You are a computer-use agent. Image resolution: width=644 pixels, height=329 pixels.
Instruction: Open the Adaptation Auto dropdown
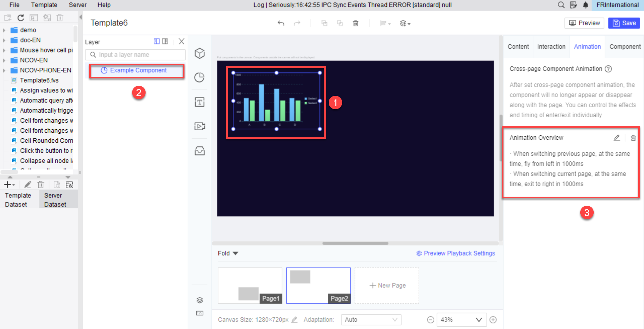pyautogui.click(x=371, y=320)
